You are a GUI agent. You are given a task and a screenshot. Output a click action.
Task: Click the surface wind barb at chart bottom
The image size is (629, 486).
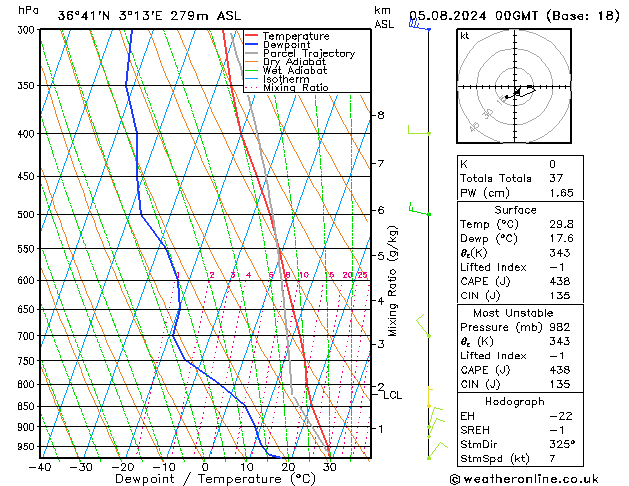point(437,450)
